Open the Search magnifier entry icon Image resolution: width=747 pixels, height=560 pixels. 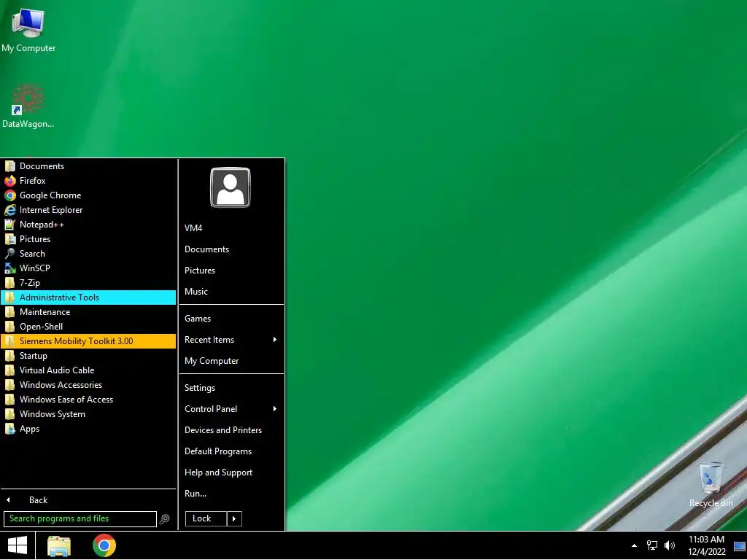pyautogui.click(x=10, y=254)
